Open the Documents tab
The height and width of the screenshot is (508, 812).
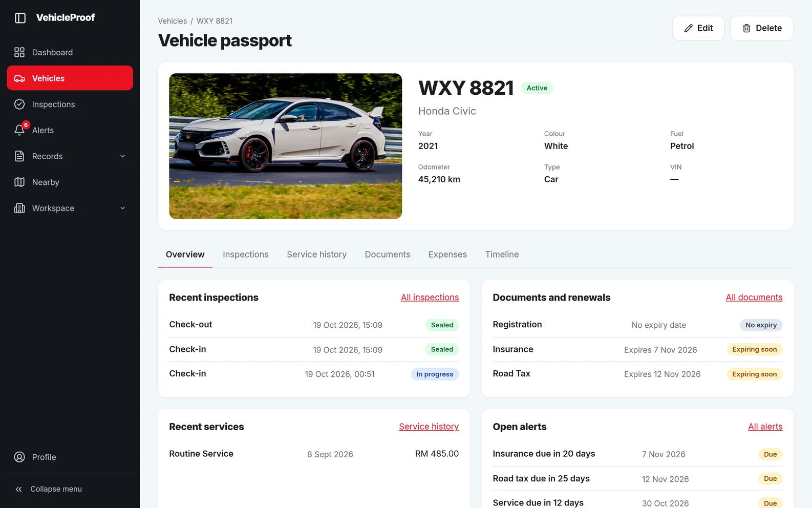pyautogui.click(x=388, y=255)
